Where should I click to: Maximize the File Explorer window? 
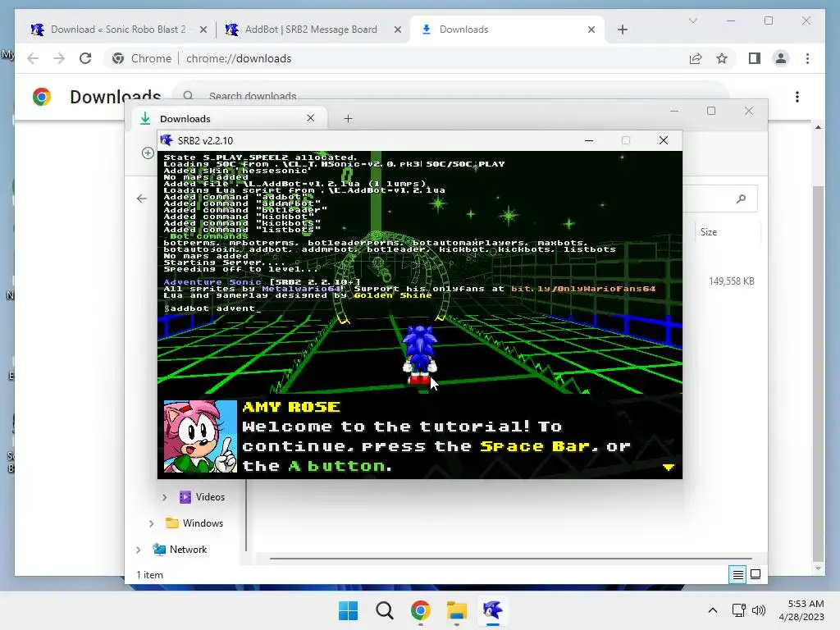coord(711,111)
